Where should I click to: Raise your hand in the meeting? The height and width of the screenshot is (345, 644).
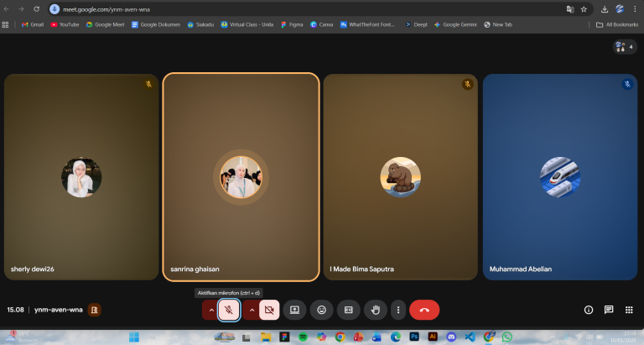tap(375, 310)
